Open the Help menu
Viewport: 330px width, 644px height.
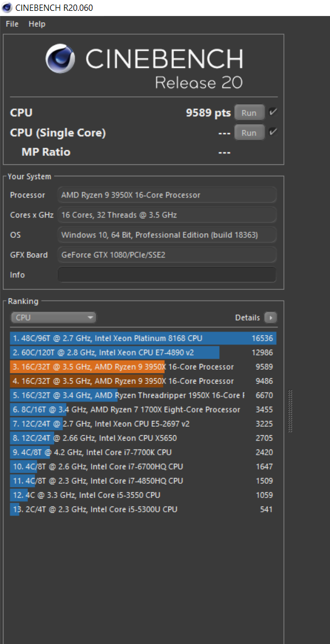pos(37,24)
